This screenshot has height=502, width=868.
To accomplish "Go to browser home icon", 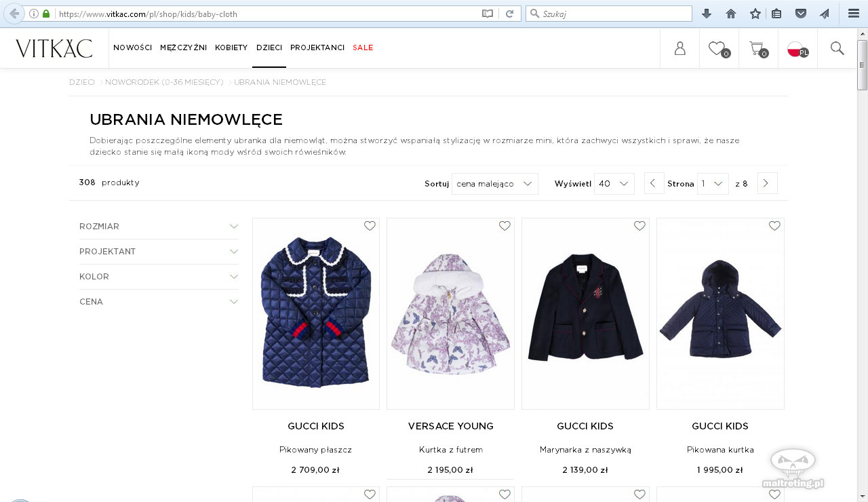I will tap(731, 14).
